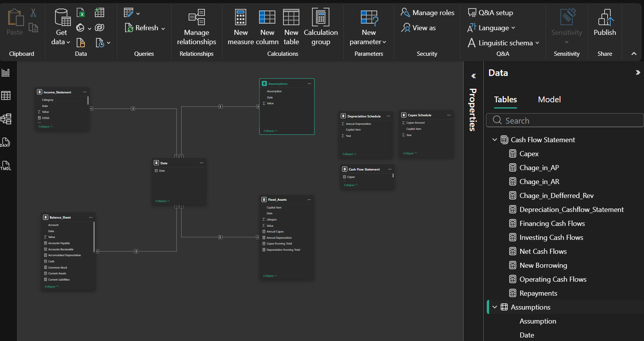Click Publish in the Share group
Viewport: 644px width, 341px height.
pyautogui.click(x=605, y=23)
